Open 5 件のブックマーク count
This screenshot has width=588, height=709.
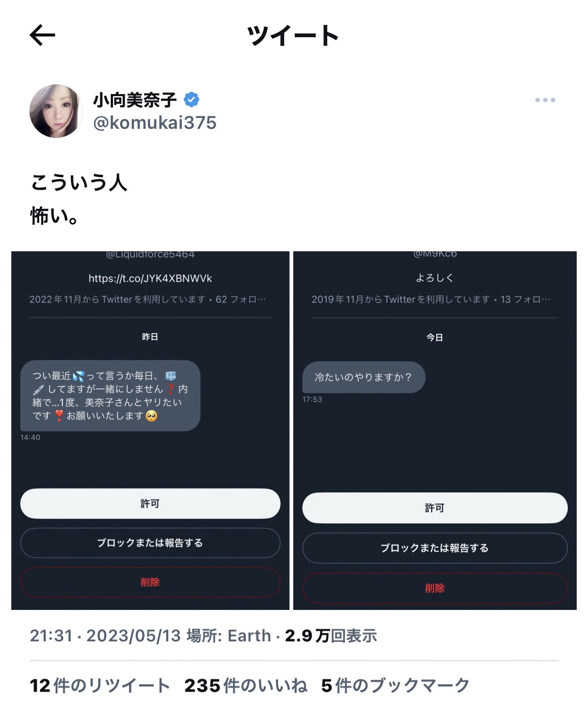pos(395,686)
